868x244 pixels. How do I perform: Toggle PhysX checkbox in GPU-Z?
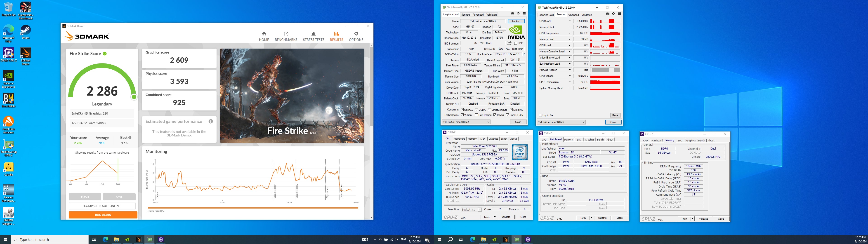click(495, 115)
